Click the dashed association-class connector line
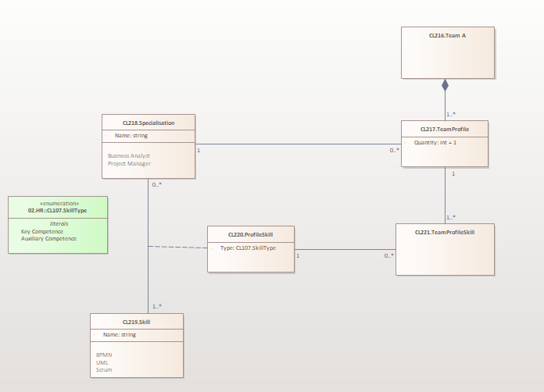The height and width of the screenshot is (392, 544). coord(177,247)
